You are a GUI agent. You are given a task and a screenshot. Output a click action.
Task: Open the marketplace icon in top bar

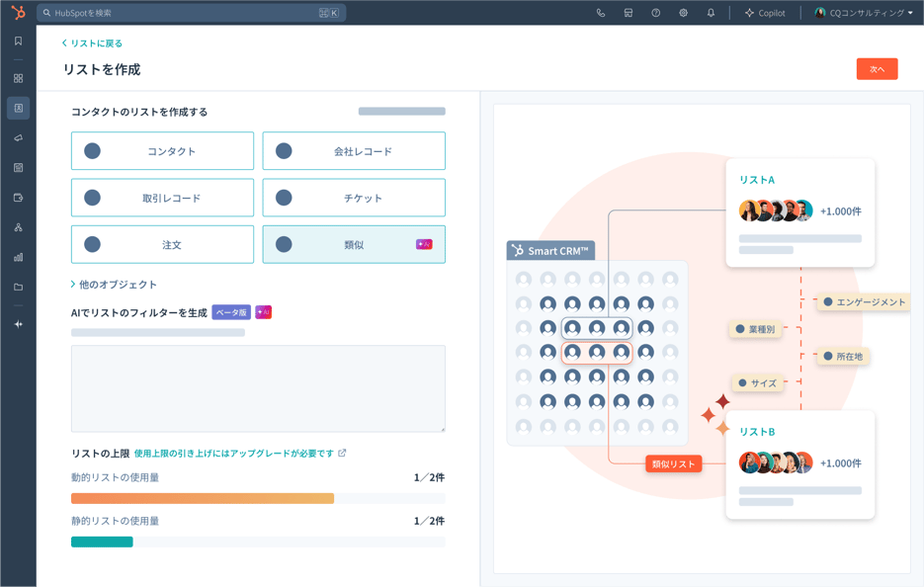click(x=629, y=13)
